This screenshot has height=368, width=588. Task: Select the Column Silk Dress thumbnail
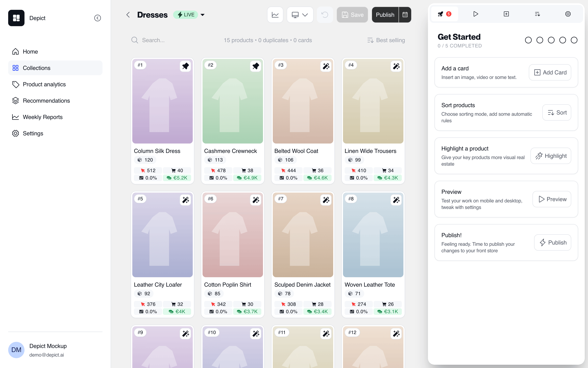(x=163, y=101)
